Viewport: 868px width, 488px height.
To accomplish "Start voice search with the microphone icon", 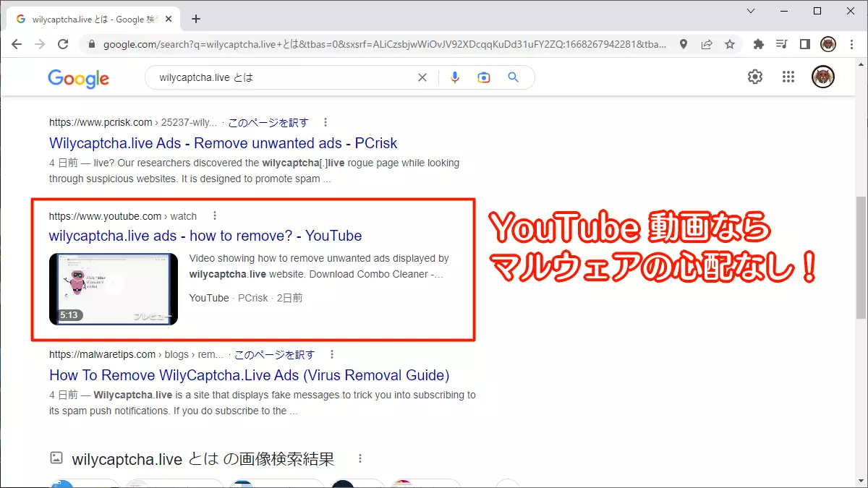I will 455,77.
